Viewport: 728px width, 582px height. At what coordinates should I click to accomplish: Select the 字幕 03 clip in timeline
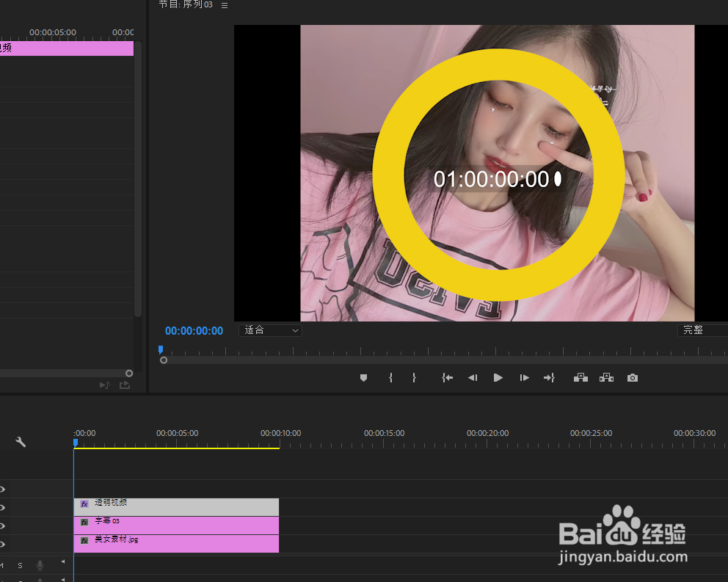[x=176, y=525]
